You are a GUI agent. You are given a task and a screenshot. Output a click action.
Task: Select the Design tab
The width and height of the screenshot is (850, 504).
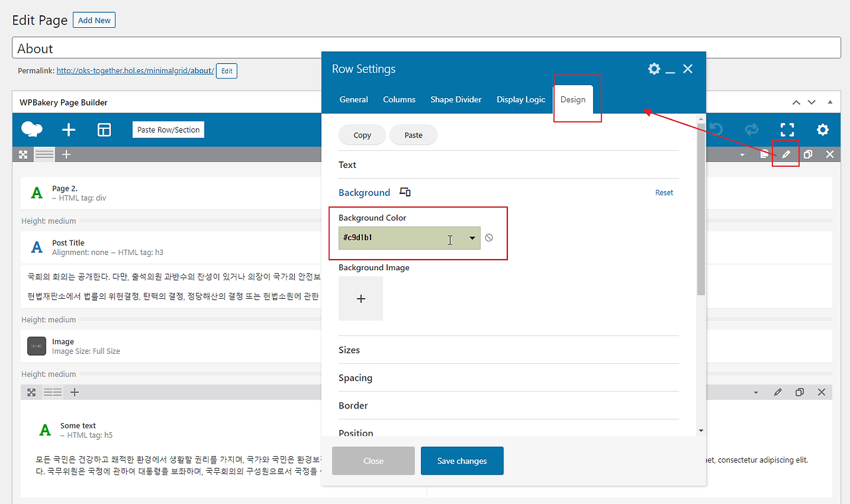coord(573,100)
